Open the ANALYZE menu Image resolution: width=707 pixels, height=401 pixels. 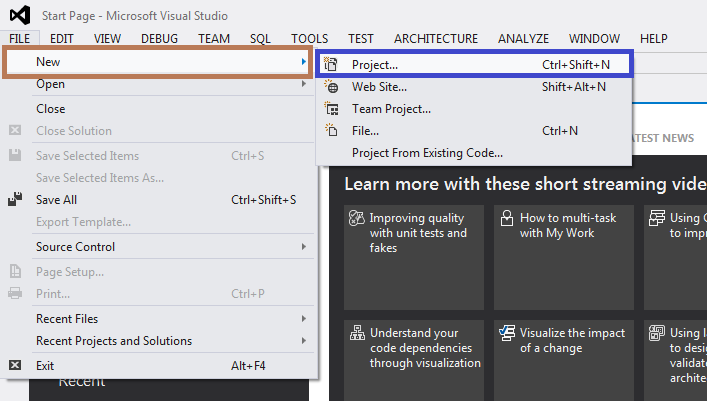click(523, 39)
